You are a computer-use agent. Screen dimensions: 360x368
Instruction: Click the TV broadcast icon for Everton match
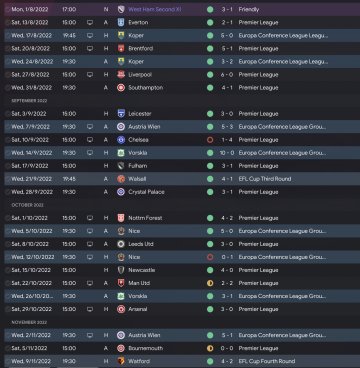coord(90,22)
